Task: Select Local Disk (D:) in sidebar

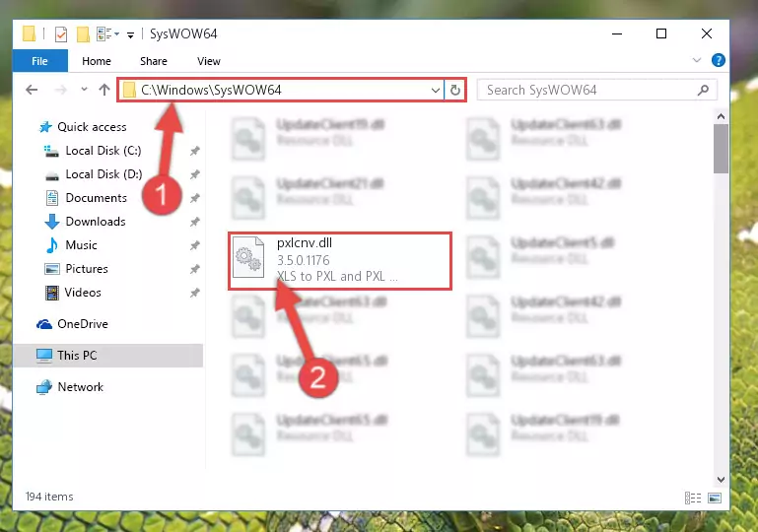Action: (103, 174)
